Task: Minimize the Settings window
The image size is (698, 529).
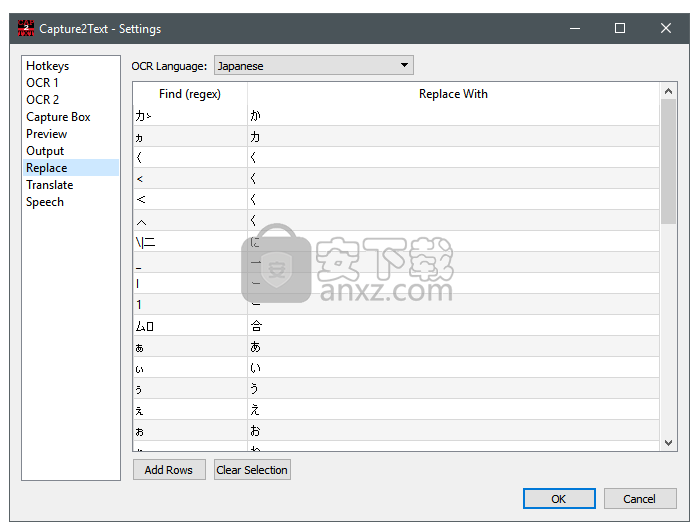Action: [x=575, y=28]
